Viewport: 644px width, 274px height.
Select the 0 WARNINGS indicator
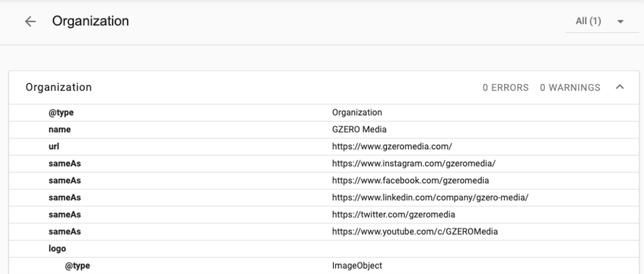pyautogui.click(x=570, y=87)
